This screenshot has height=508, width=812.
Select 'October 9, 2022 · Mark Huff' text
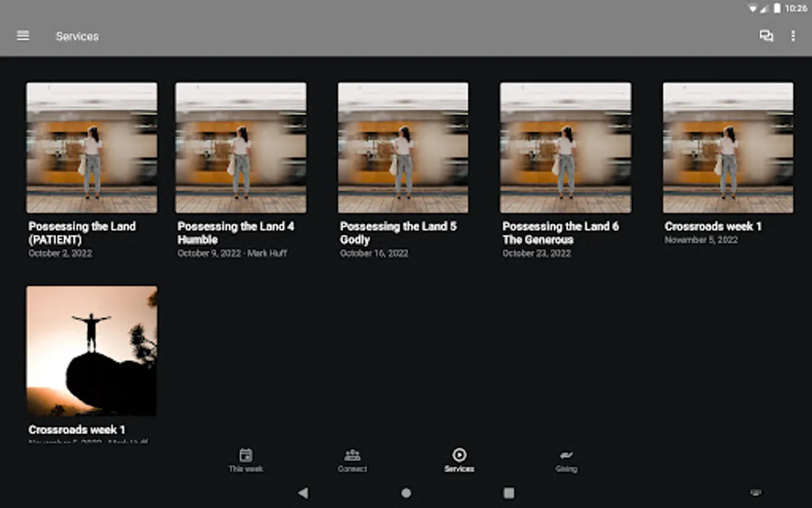click(232, 253)
